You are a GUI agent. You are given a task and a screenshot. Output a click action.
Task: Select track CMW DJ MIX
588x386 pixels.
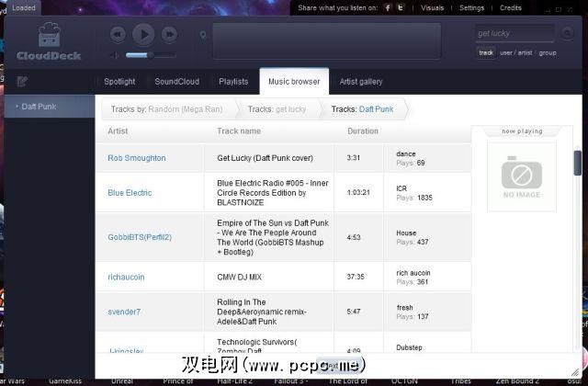click(x=239, y=277)
